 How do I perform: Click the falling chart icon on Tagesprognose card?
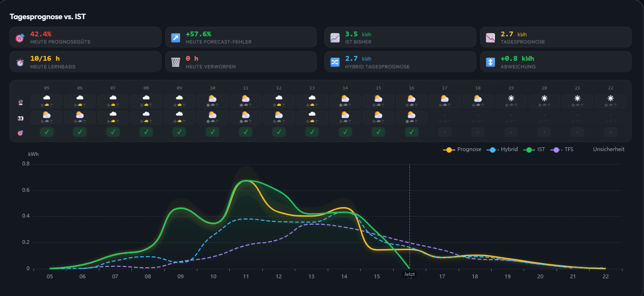(x=491, y=37)
